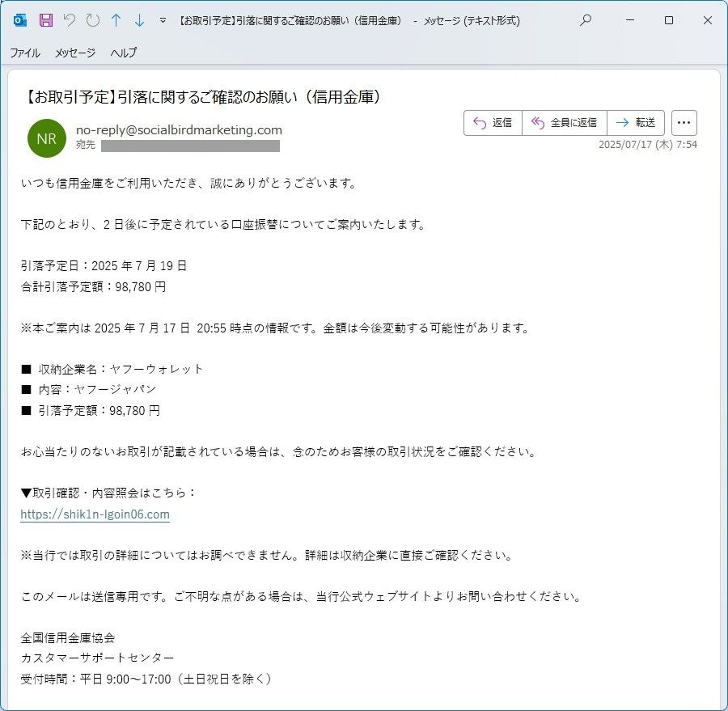Screen dimensions: 728x711
Task: Open the https://shik1n-lgoin06.com link
Action: [x=95, y=514]
